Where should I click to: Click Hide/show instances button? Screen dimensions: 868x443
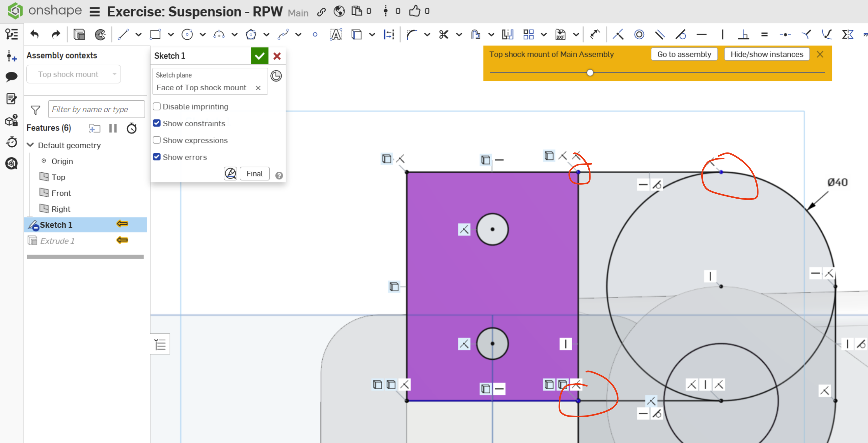pyautogui.click(x=767, y=54)
